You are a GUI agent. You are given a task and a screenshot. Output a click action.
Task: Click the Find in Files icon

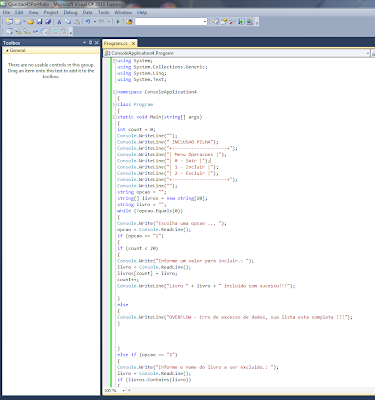[x=129, y=22]
